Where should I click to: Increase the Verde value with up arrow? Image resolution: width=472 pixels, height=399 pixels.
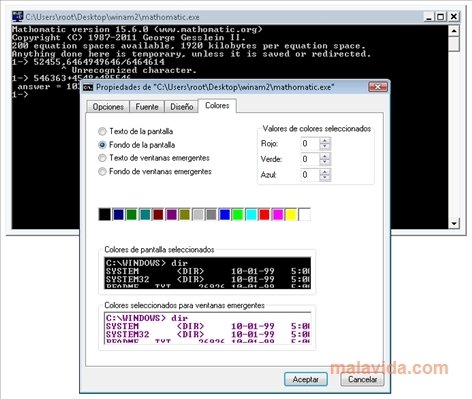coord(325,156)
